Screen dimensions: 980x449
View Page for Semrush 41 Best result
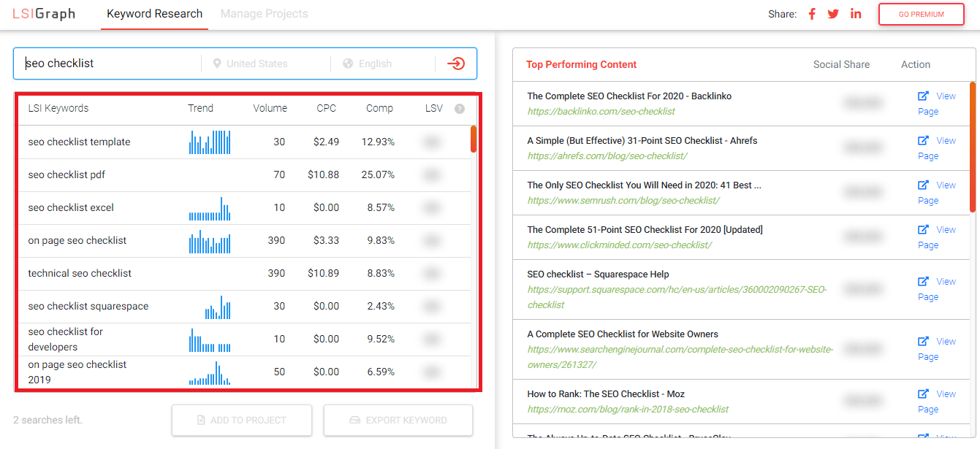[x=937, y=193]
